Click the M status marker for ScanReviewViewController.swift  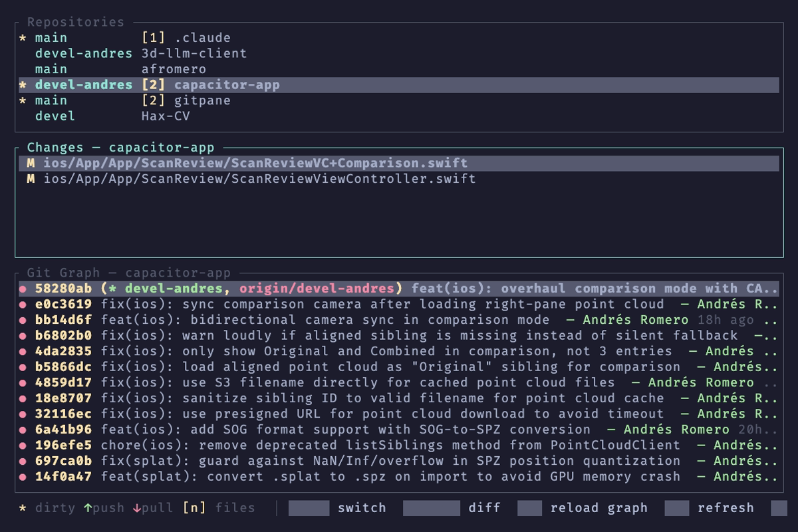pos(31,178)
